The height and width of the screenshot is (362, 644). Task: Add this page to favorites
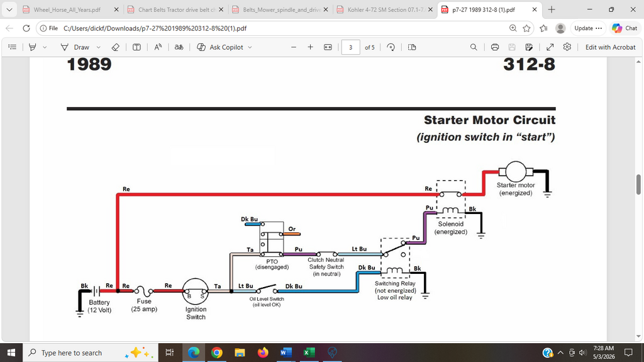click(x=526, y=28)
